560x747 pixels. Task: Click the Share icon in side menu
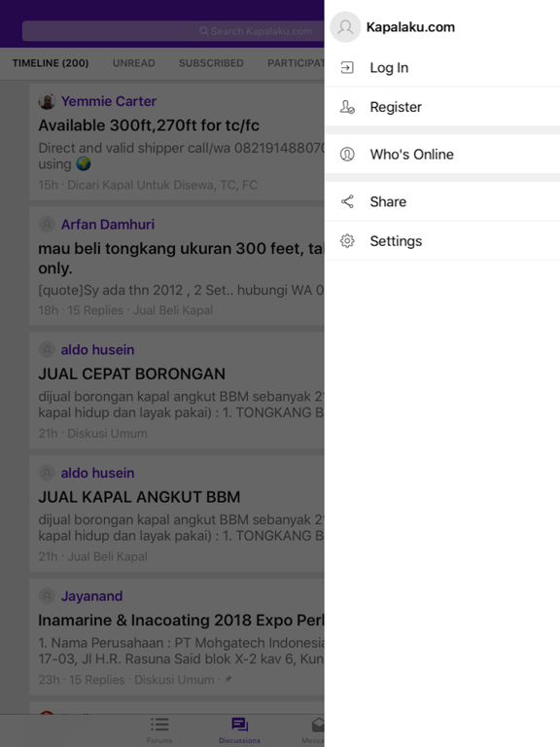347,201
